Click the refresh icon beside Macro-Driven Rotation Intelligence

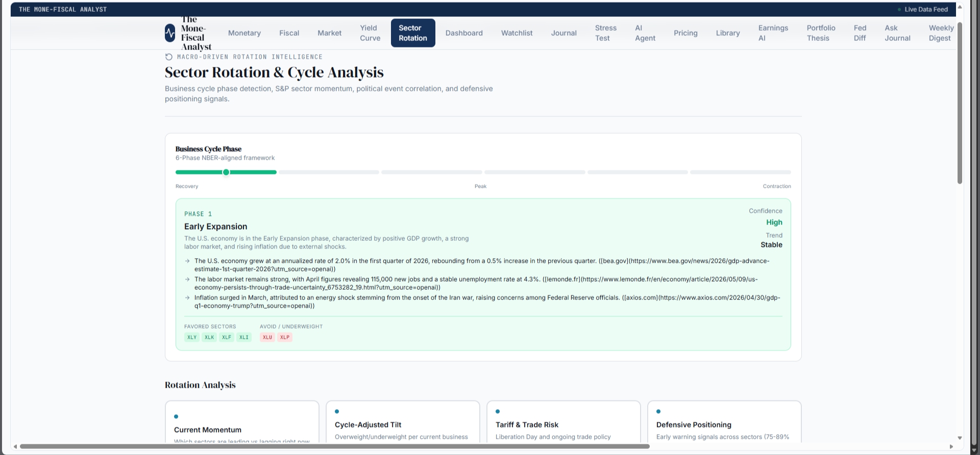169,57
